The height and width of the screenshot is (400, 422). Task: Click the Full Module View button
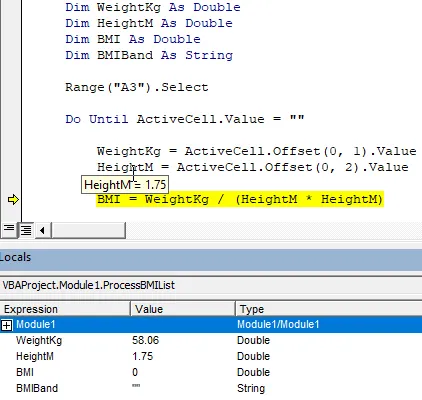tap(26, 230)
